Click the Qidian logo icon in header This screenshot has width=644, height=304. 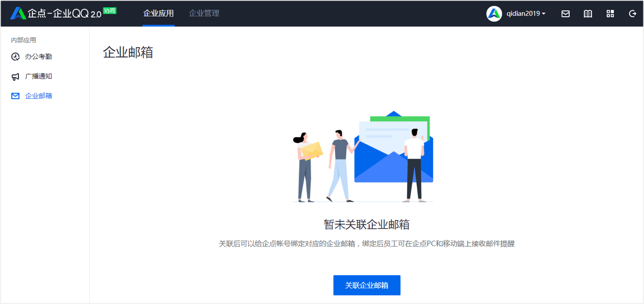point(18,13)
